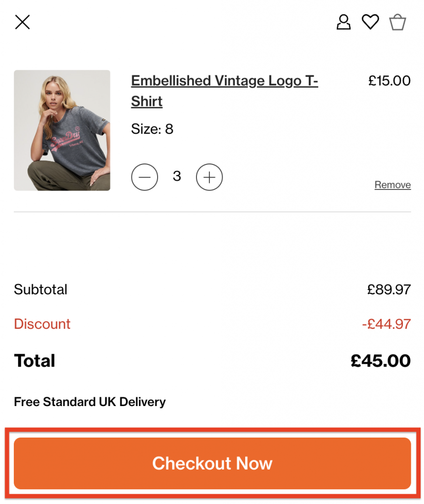The width and height of the screenshot is (424, 504).
Task: Click the Size: 8 text
Action: point(152,129)
